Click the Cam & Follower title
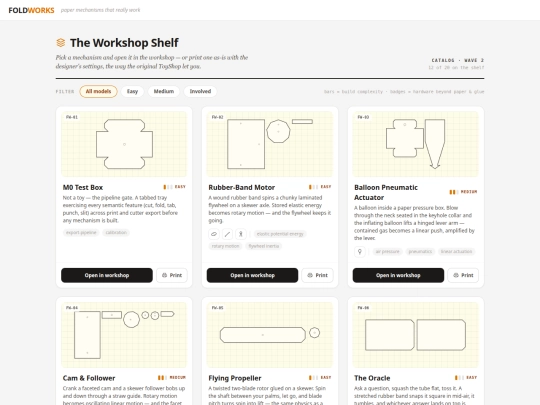This screenshot has width=540, height=405. point(89,378)
